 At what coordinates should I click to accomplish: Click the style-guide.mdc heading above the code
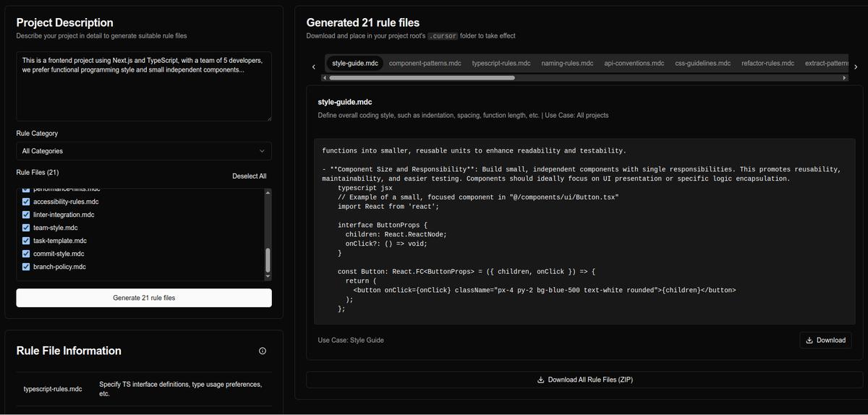click(345, 103)
